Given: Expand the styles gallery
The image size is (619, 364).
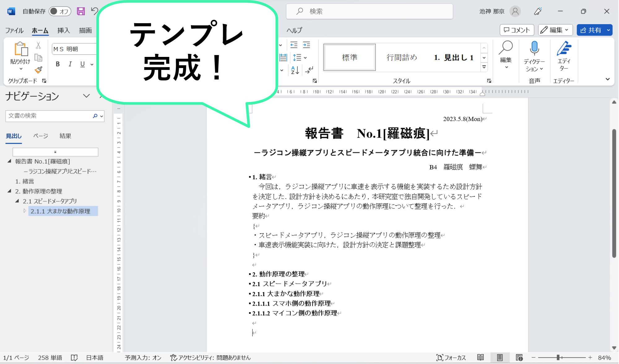Looking at the screenshot, I should point(484,67).
